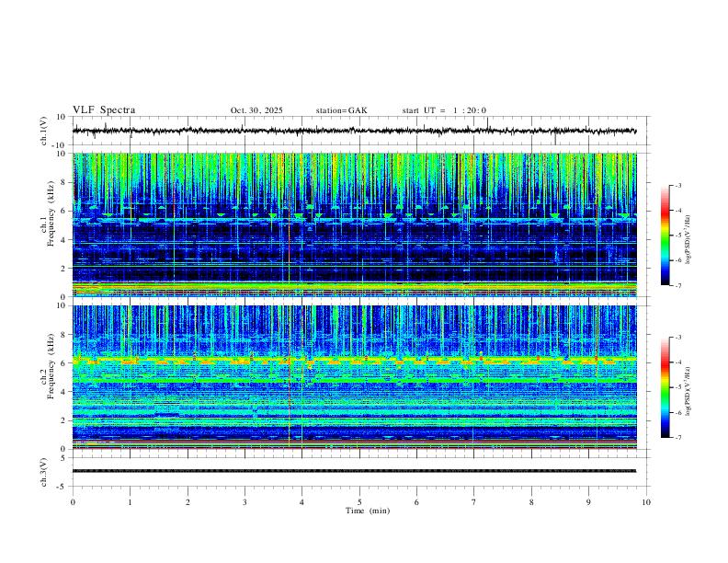The image size is (728, 563).
Task: Click time axis tick label '1'
Action: tap(130, 502)
